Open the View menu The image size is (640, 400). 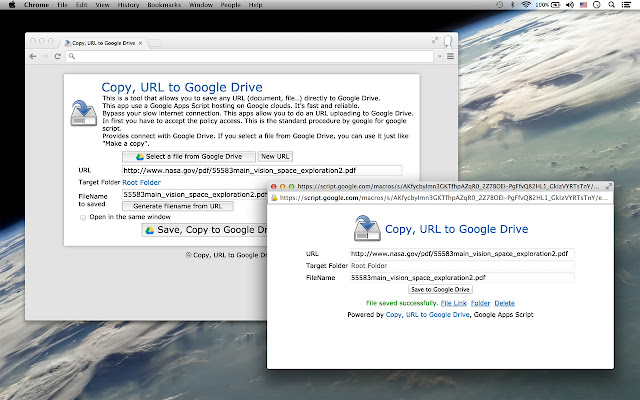(x=102, y=5)
